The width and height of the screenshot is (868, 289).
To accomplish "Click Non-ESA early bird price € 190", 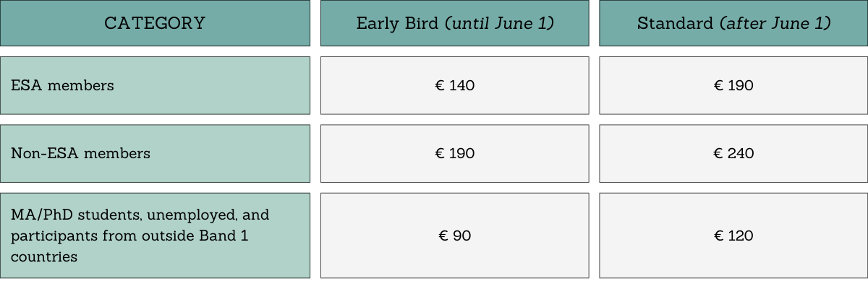I will (x=454, y=153).
